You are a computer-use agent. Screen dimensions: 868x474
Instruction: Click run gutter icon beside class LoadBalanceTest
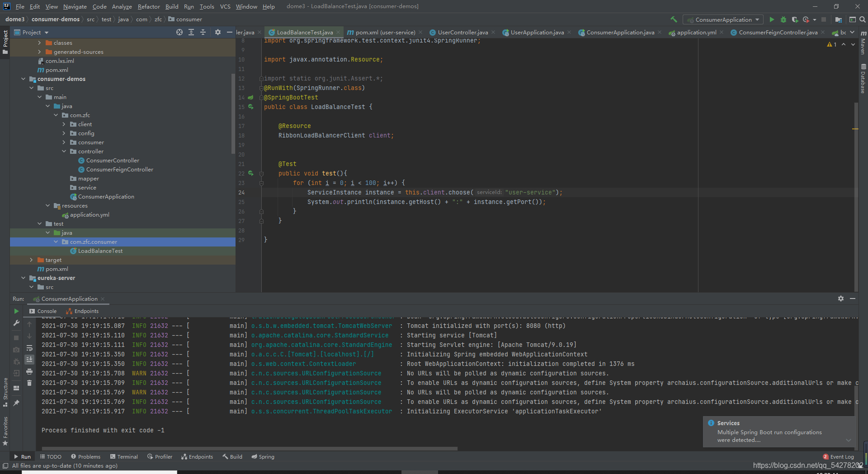[x=250, y=107]
